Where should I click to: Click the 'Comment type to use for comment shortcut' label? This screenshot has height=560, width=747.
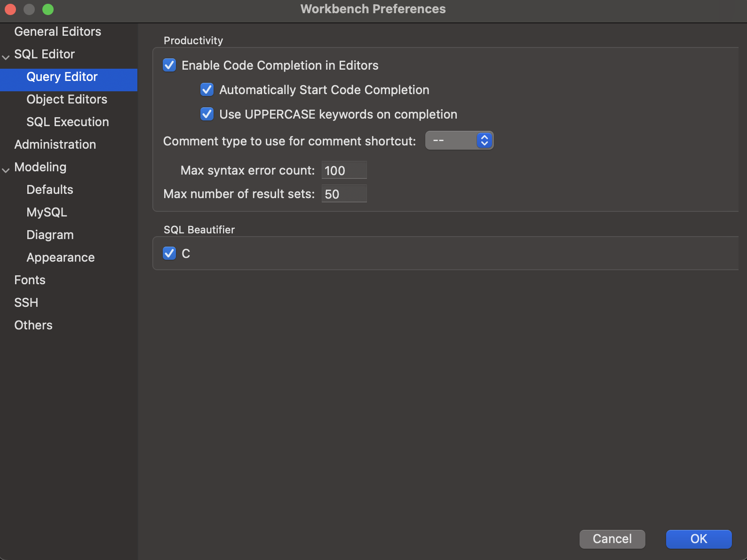(x=290, y=141)
